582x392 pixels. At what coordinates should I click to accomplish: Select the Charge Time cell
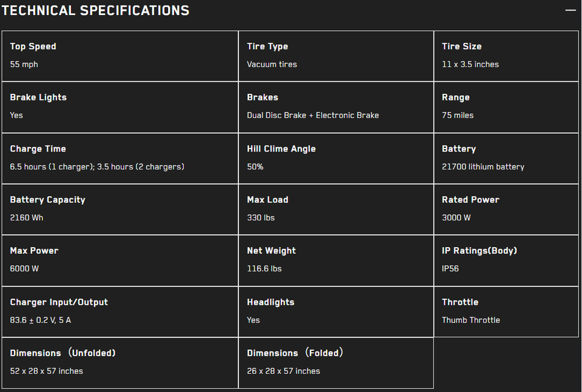click(x=120, y=158)
